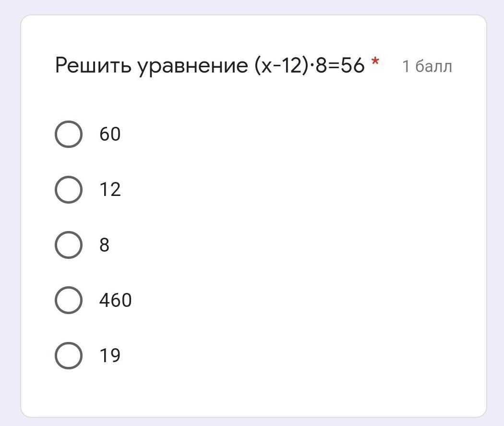The image size is (504, 426).
Task: Click the answer label text "460"
Action: tap(115, 300)
